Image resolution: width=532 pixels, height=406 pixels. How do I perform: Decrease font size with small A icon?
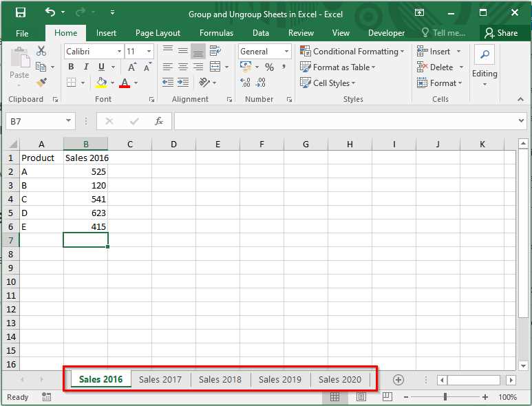(147, 67)
